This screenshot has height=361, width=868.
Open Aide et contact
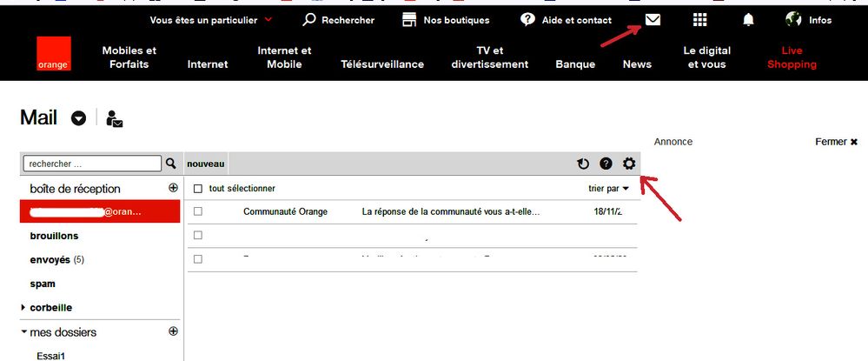[x=566, y=20]
